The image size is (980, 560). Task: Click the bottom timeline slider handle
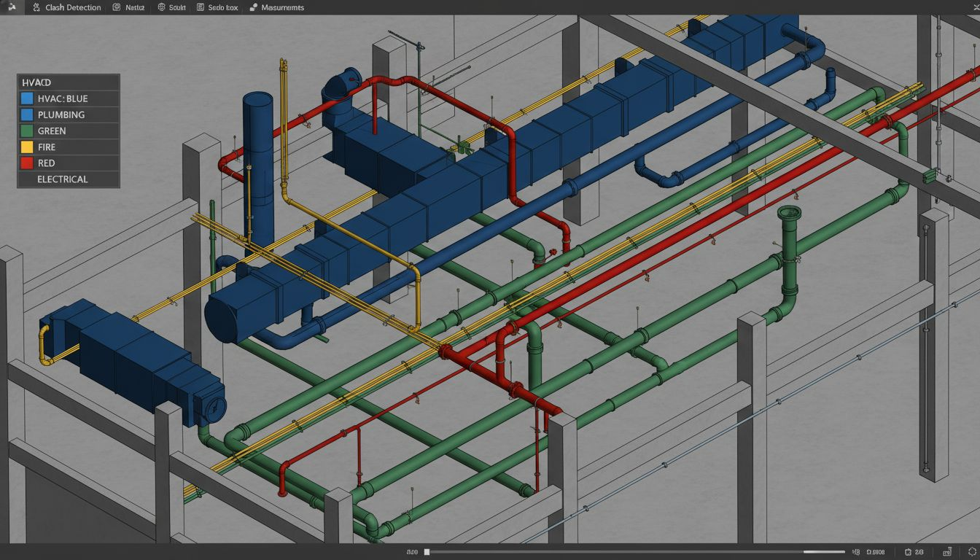click(427, 552)
